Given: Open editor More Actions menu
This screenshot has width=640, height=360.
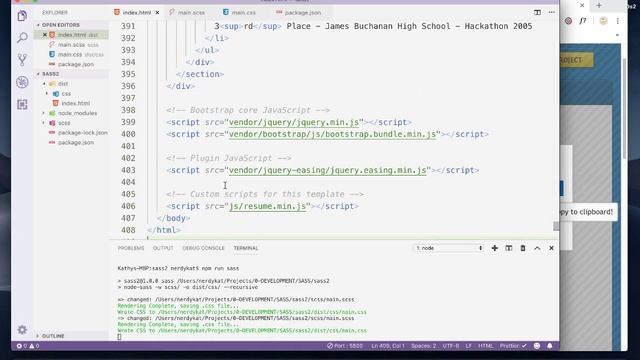Looking at the screenshot, I should pyautogui.click(x=551, y=12).
